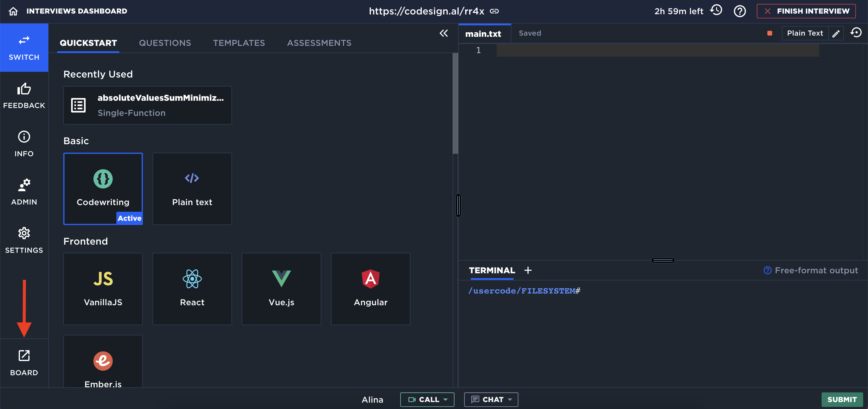
Task: Copy the interview link icon
Action: click(x=494, y=11)
